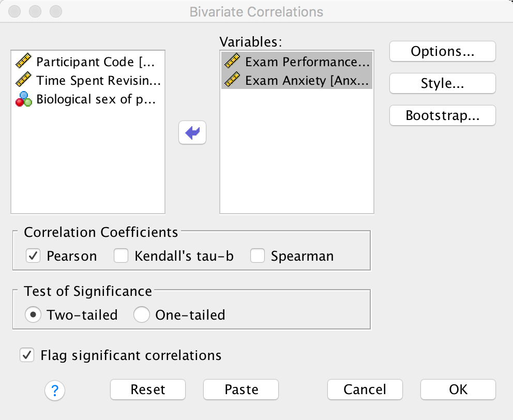Image resolution: width=513 pixels, height=420 pixels.
Task: Click the Paste button
Action: pyautogui.click(x=241, y=389)
